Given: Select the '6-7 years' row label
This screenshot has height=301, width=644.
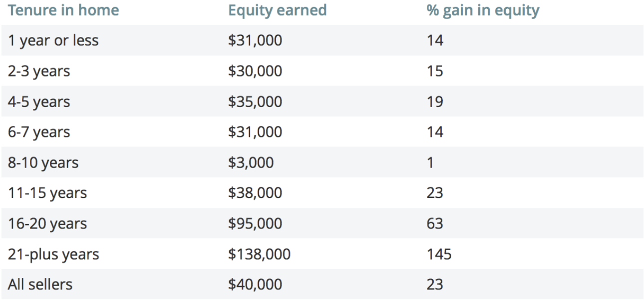Looking at the screenshot, I should [x=39, y=132].
